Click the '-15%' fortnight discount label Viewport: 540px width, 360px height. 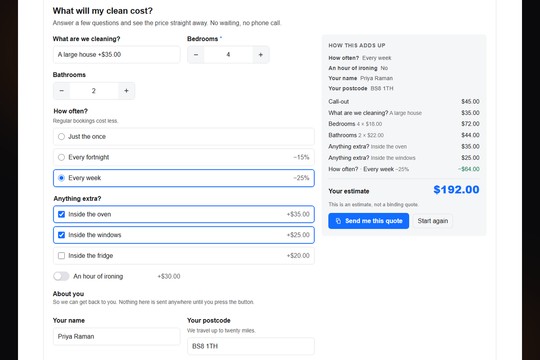(301, 157)
